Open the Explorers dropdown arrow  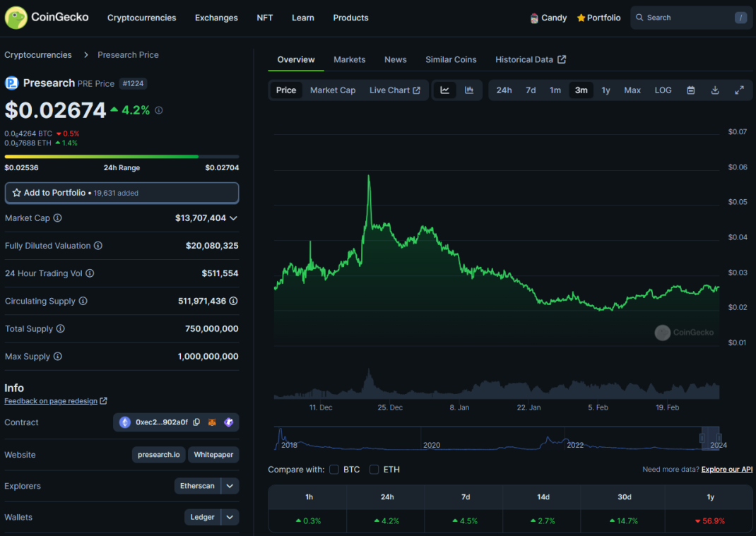pyautogui.click(x=230, y=486)
